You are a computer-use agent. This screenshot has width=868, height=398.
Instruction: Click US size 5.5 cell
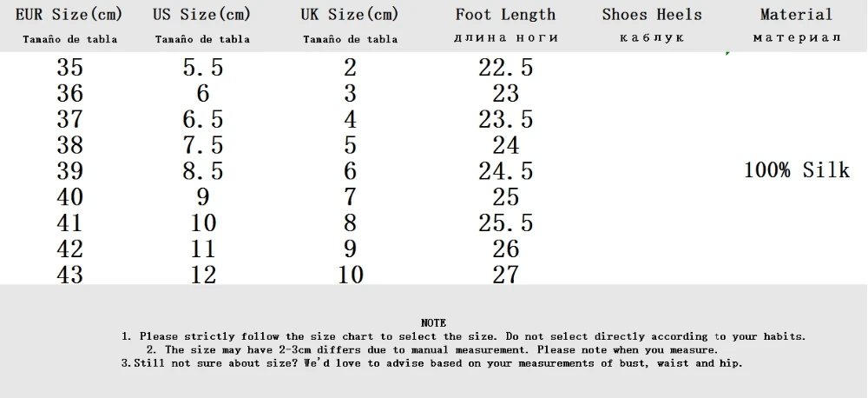click(x=202, y=67)
